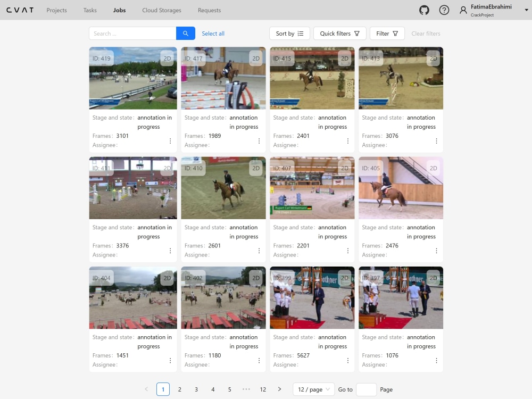Focus the Go to page input
The image size is (532, 399).
coord(366,389)
